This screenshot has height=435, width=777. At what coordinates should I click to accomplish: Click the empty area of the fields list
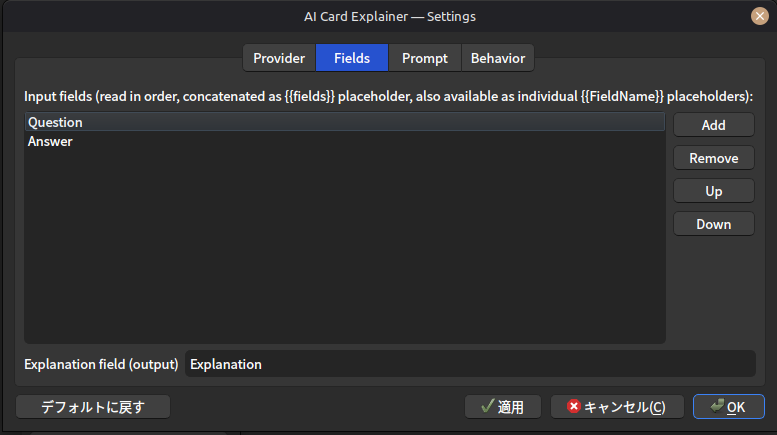coord(345,250)
